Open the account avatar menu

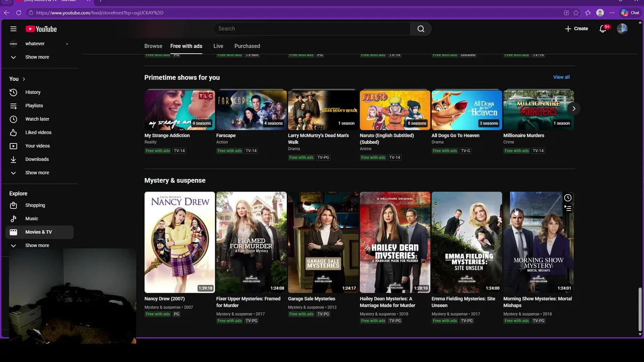[x=622, y=29]
